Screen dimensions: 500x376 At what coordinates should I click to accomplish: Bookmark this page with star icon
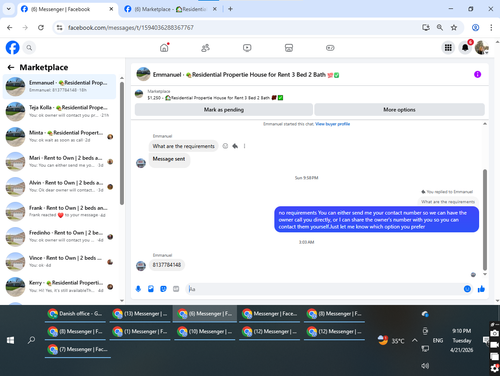[454, 28]
